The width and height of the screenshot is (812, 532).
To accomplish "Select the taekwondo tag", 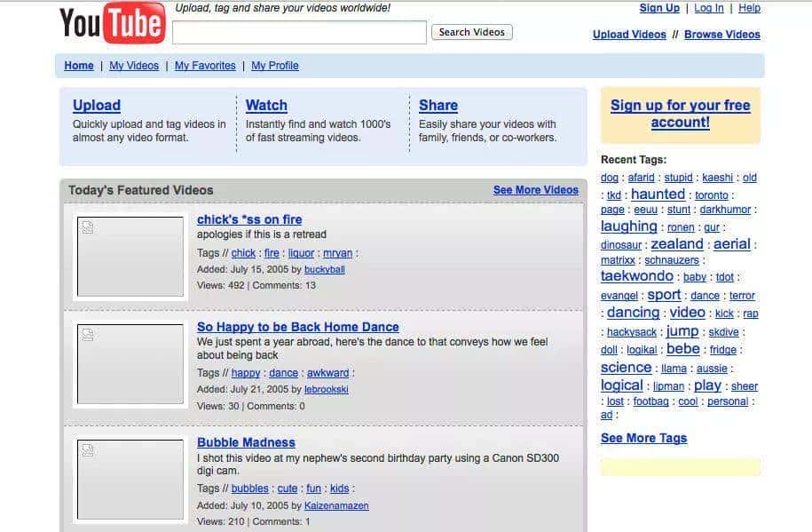I will [x=636, y=276].
